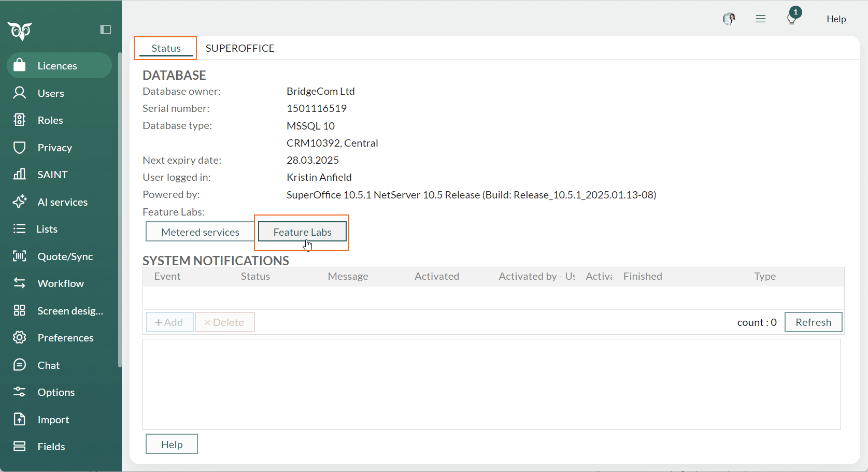This screenshot has height=472, width=868.
Task: Select the Lists icon
Action: pos(19,228)
